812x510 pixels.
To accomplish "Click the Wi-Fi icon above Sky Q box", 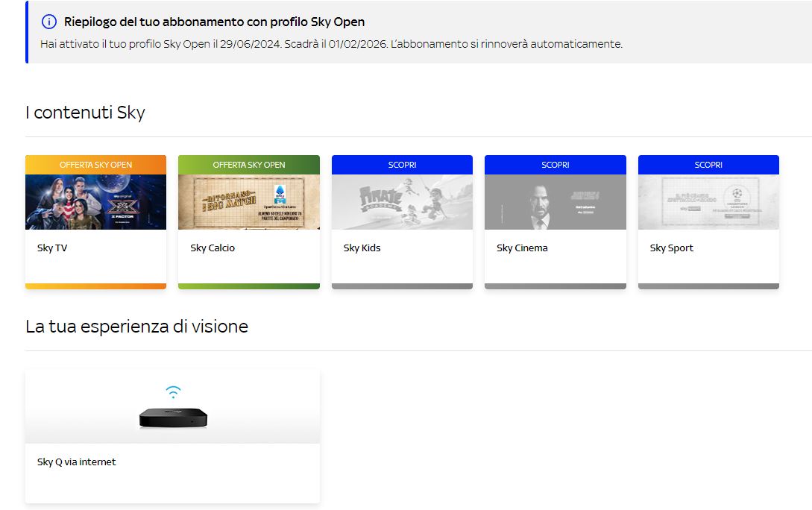I will [173, 392].
